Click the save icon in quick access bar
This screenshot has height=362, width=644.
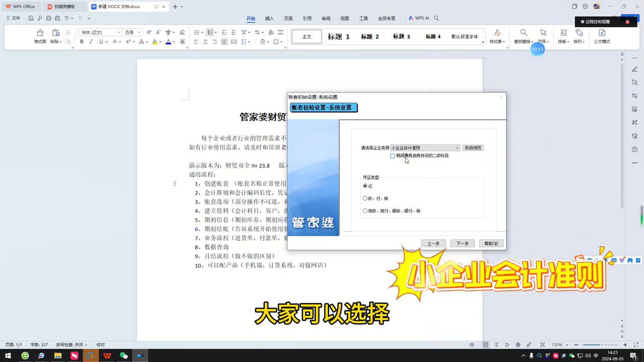[x=31, y=18]
